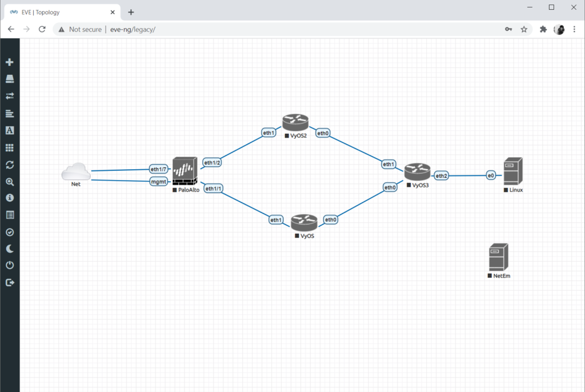Open the lab details list icon
585x392 pixels.
click(10, 215)
